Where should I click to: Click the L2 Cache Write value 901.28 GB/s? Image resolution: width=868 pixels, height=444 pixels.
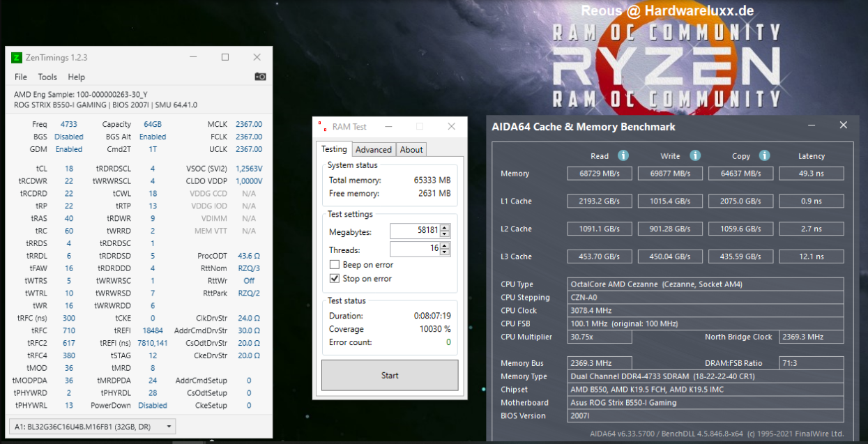[x=670, y=229]
